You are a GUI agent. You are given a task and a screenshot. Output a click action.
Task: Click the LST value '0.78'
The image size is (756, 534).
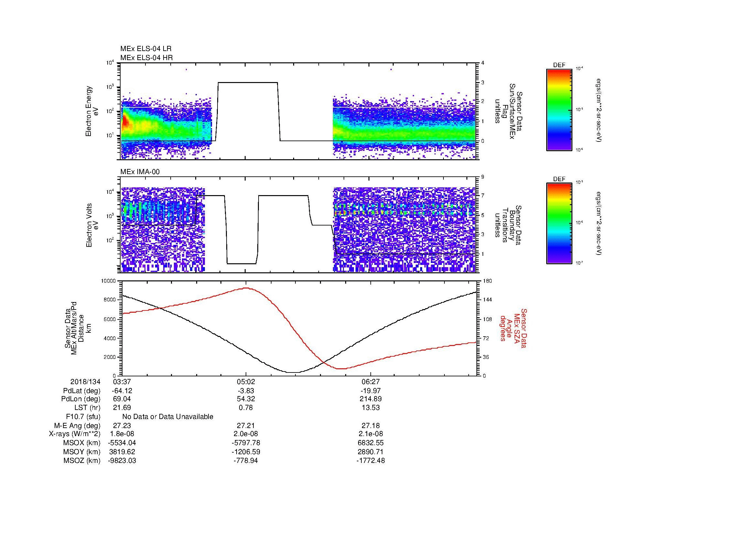click(x=246, y=408)
